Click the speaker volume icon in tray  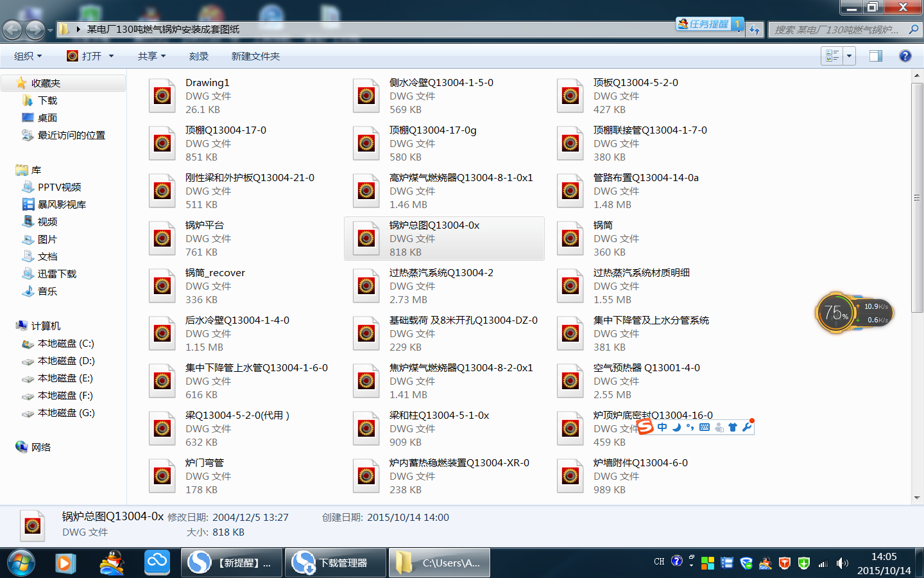pyautogui.click(x=843, y=563)
